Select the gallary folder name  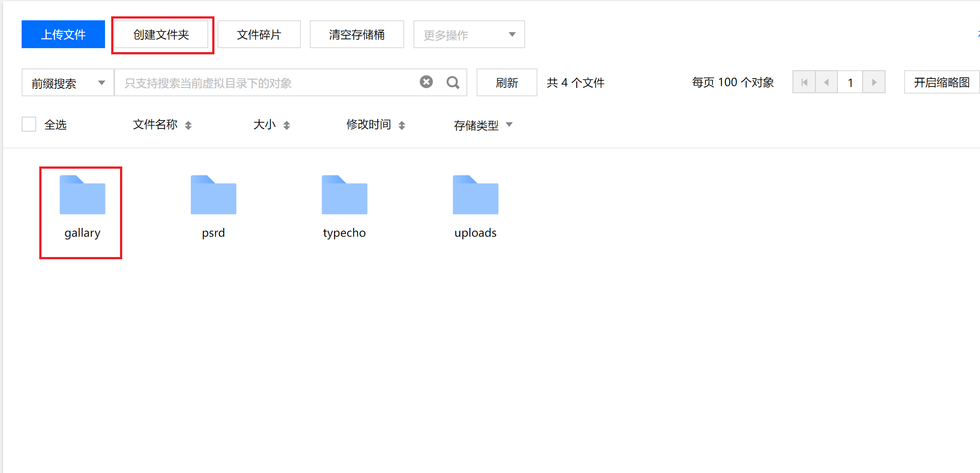(83, 233)
